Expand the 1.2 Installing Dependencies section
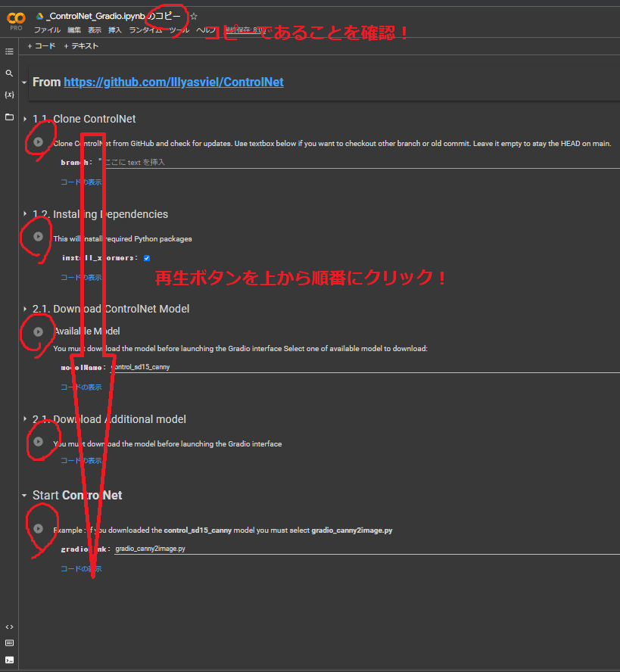The height and width of the screenshot is (672, 620). 25,214
